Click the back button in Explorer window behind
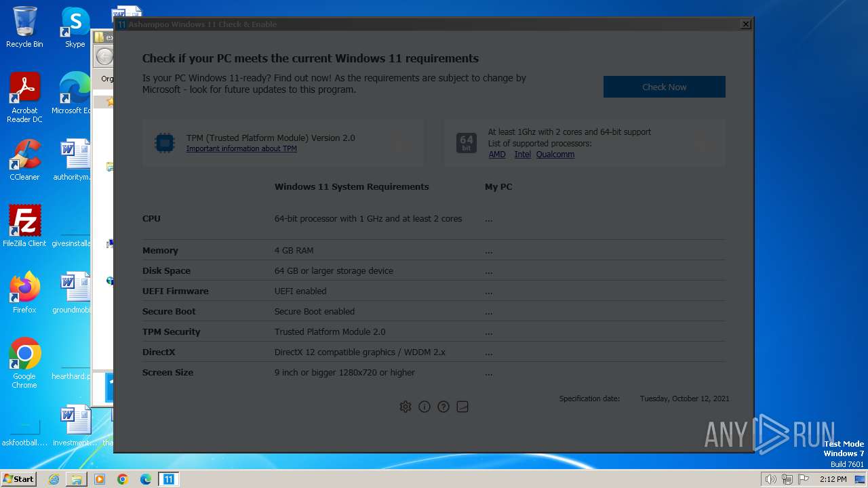This screenshot has height=488, width=868. pyautogui.click(x=104, y=56)
